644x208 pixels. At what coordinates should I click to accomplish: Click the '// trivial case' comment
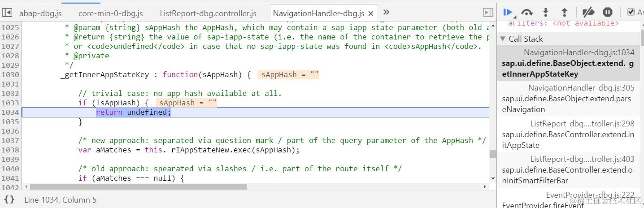[180, 94]
